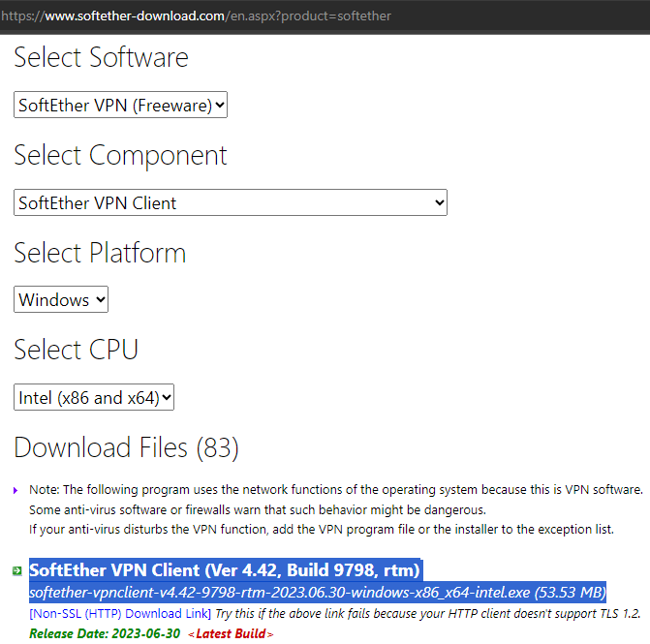Image resolution: width=650 pixels, height=644 pixels.
Task: Click the Select CPU heading
Action: click(76, 349)
